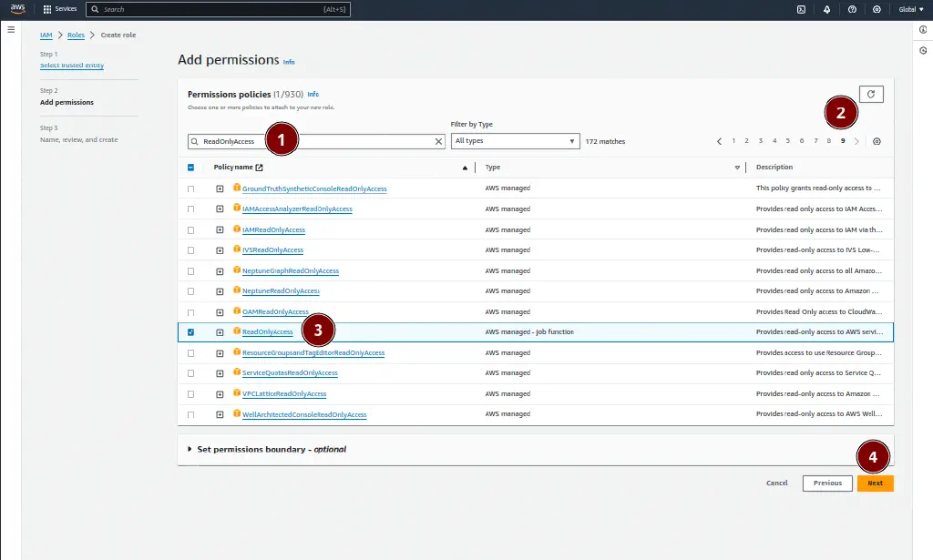Click the IAMReadOnlyAccess policy cube icon
This screenshot has width=933, height=560.
coord(237,229)
